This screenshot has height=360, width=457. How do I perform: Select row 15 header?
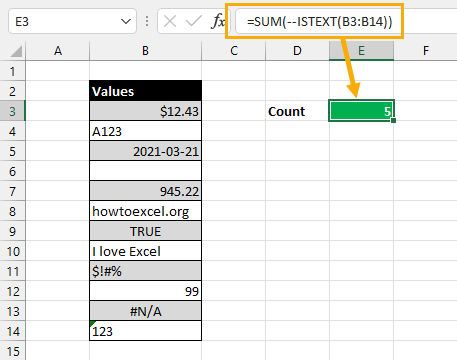coord(13,351)
